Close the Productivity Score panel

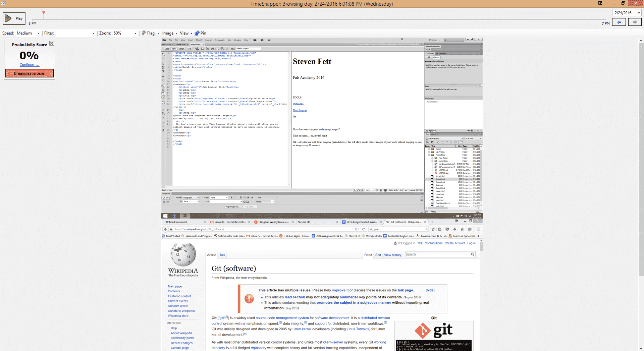point(52,43)
